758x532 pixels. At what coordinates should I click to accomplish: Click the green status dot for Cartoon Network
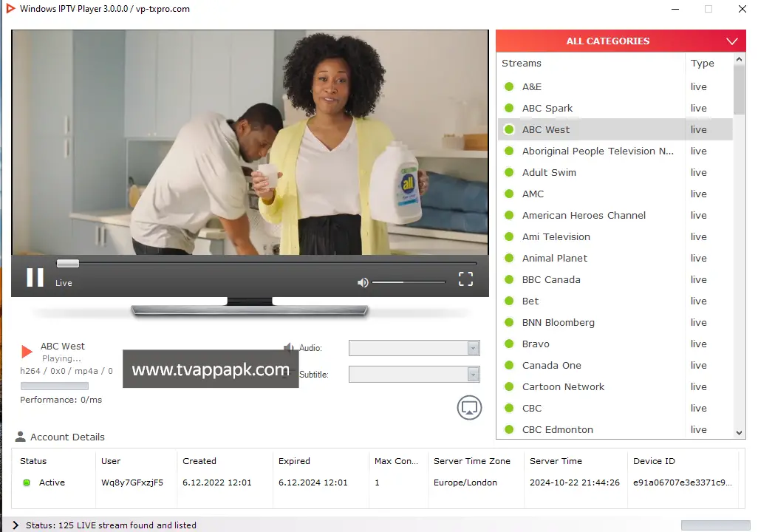point(509,387)
